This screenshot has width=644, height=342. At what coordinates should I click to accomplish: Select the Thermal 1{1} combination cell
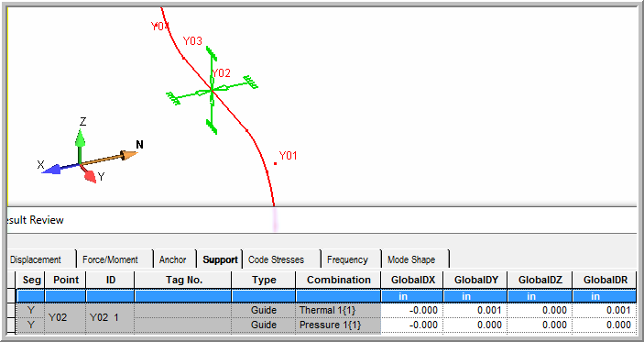[338, 310]
